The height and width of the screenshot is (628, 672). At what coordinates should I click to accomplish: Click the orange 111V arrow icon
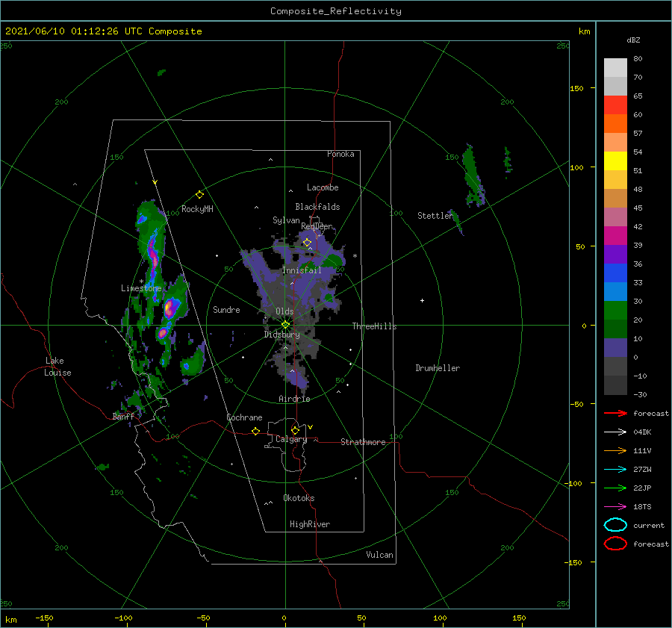click(x=615, y=450)
